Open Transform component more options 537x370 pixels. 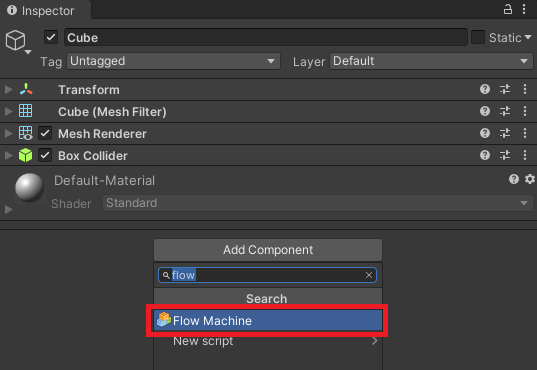point(525,89)
